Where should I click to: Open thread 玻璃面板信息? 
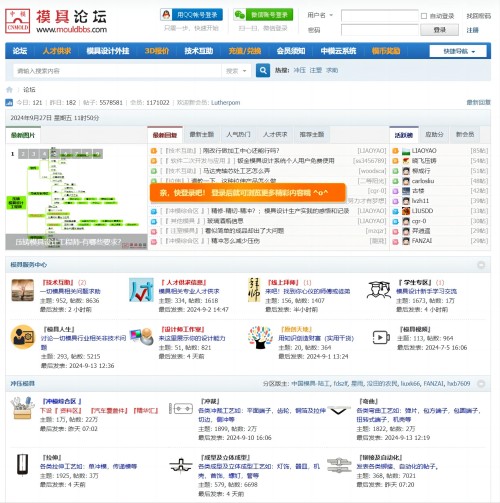[225, 221]
